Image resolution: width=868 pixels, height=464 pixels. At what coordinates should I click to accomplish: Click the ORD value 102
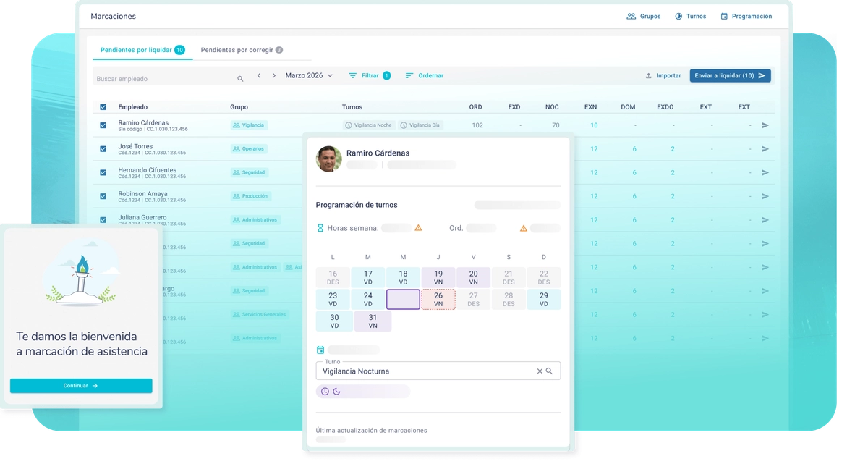[477, 125]
